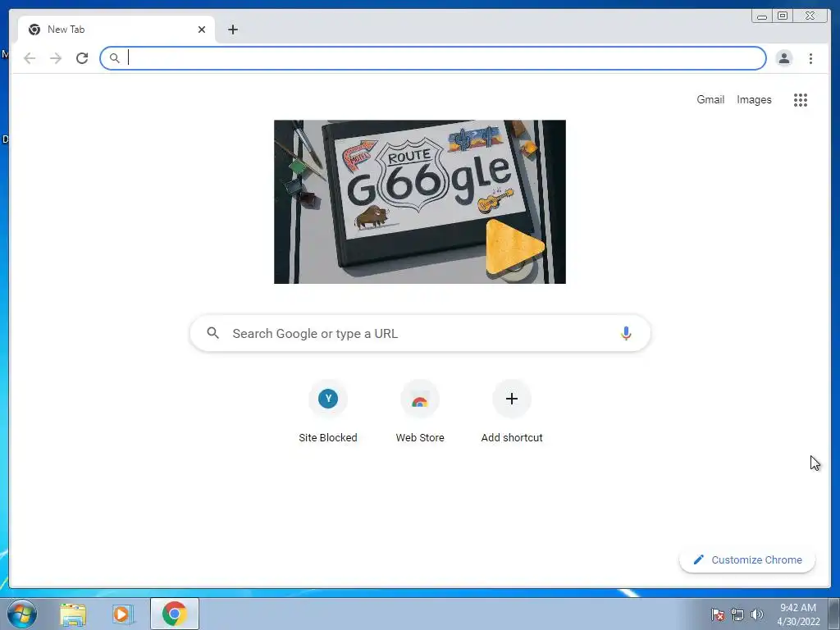
Task: Select the New Tab tab
Action: point(116,30)
